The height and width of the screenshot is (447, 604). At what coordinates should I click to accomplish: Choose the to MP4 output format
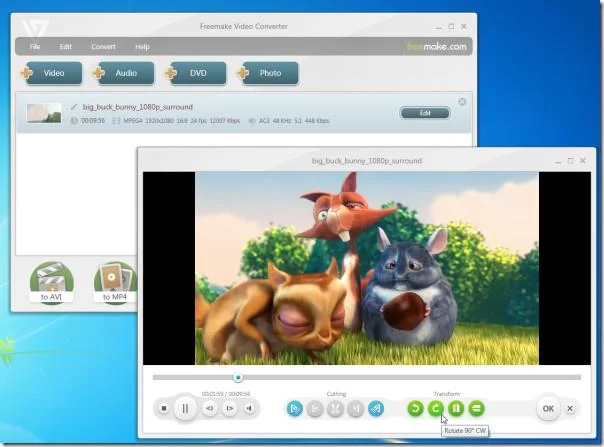click(115, 283)
